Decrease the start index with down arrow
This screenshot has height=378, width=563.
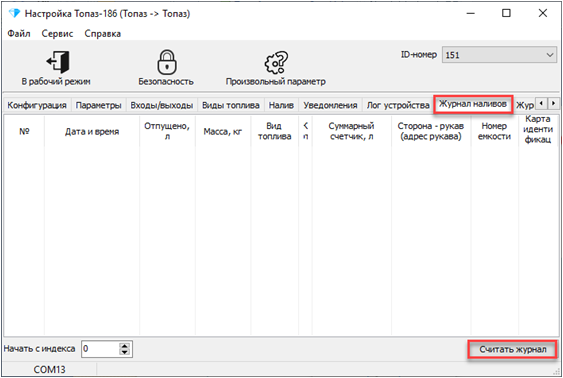click(x=125, y=352)
